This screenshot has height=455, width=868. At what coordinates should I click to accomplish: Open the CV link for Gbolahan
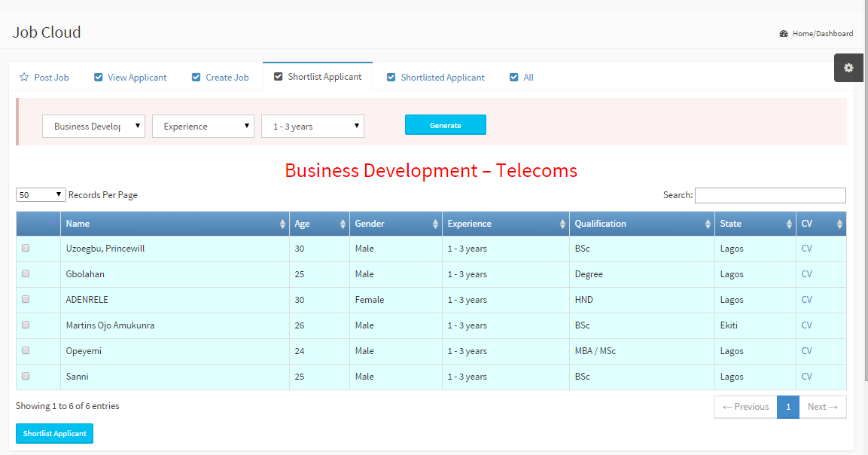coord(806,274)
